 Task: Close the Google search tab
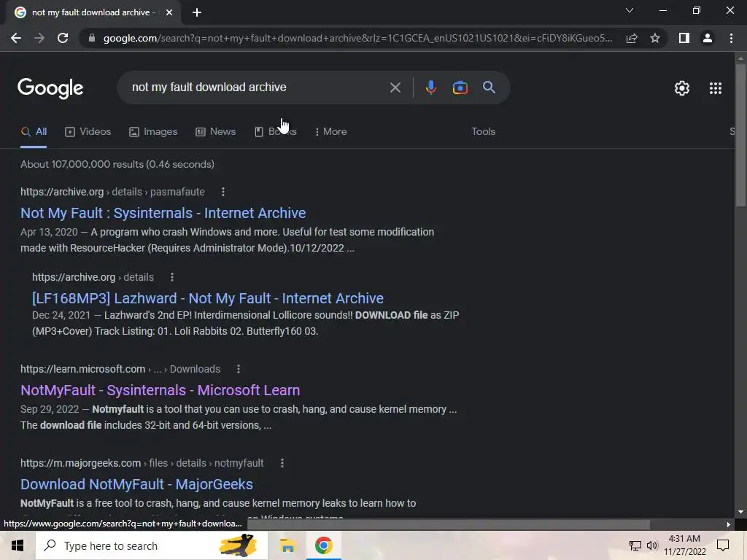click(169, 12)
